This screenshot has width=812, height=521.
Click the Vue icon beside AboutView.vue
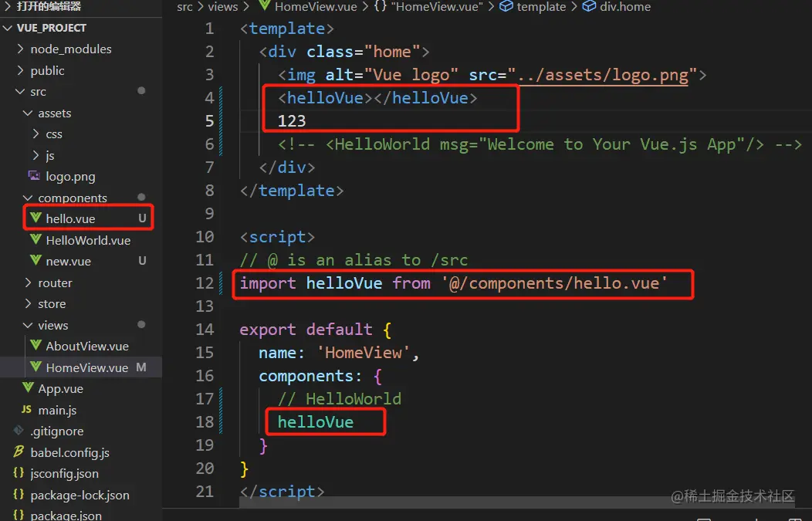pyautogui.click(x=36, y=346)
